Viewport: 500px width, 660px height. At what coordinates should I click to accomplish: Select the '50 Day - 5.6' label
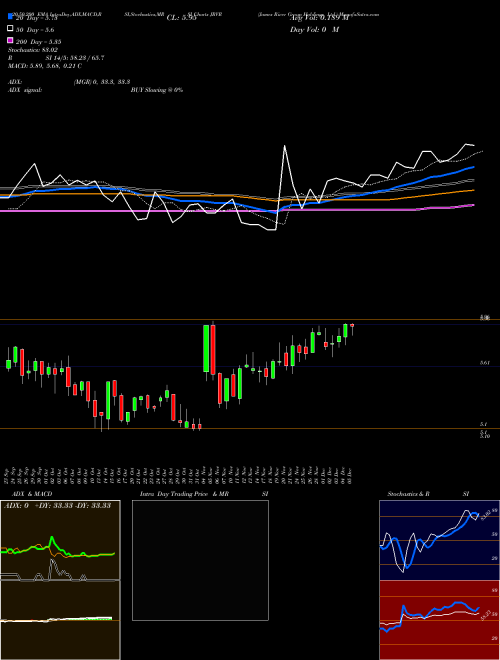click(x=35, y=30)
